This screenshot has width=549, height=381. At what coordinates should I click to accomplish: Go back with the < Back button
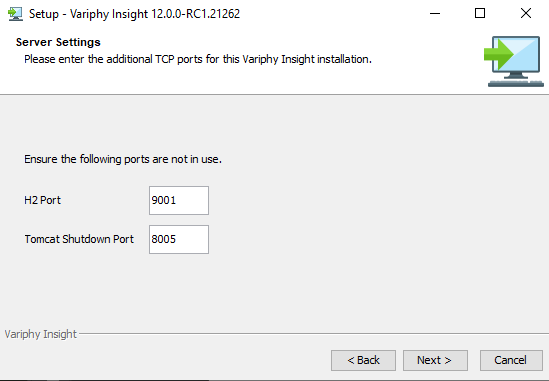363,360
